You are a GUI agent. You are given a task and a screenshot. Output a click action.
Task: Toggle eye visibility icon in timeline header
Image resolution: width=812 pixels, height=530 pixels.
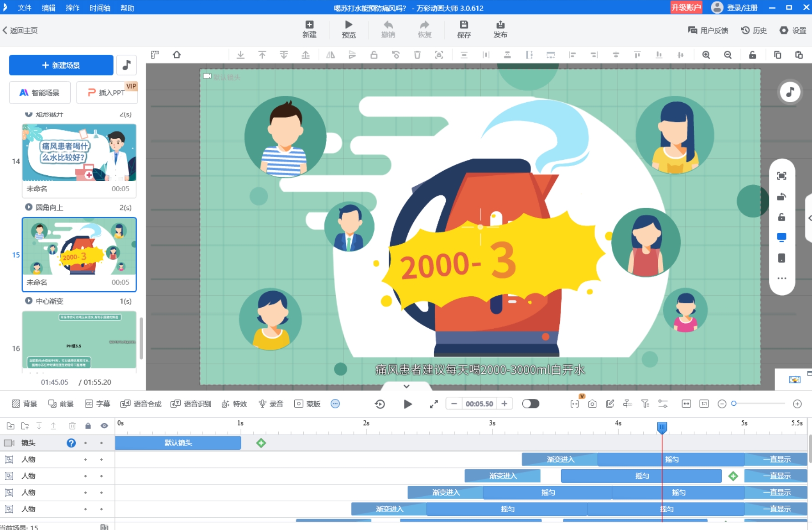click(x=104, y=426)
